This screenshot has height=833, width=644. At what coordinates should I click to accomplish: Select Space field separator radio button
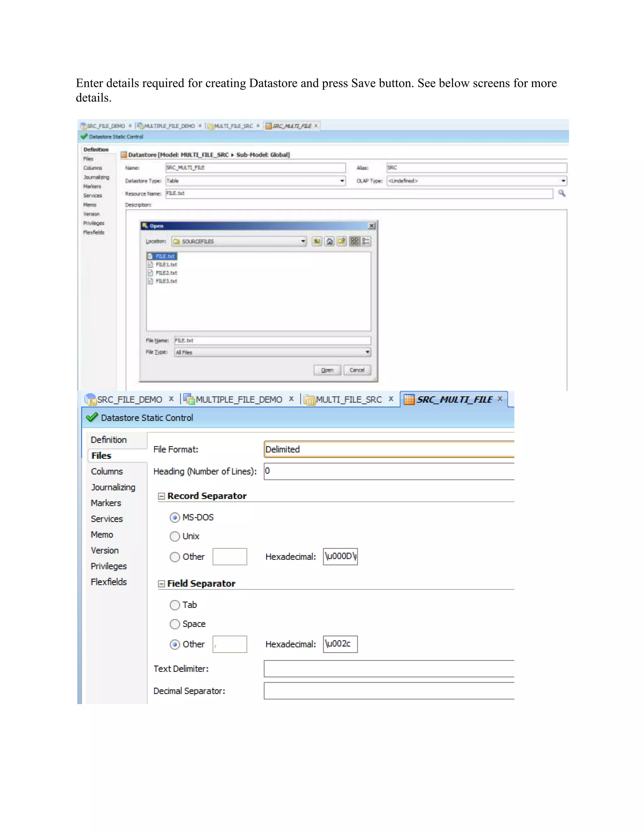(175, 624)
